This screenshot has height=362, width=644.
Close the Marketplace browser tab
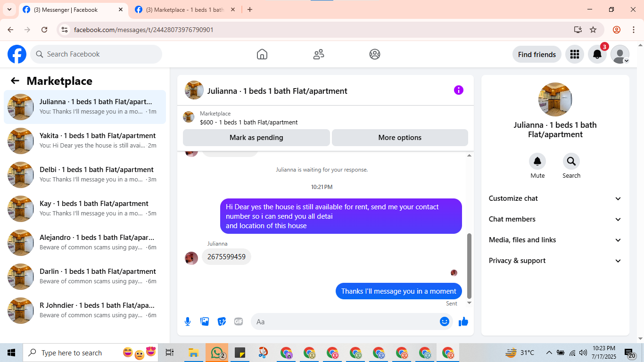tap(233, 9)
